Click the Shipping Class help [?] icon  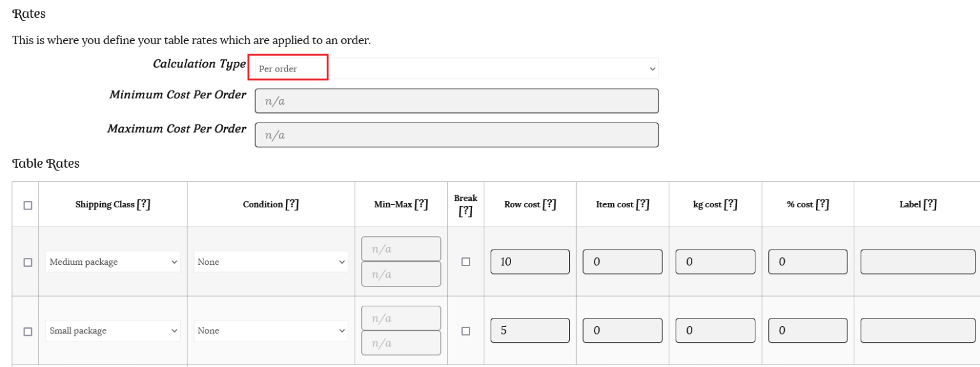pyautogui.click(x=144, y=205)
